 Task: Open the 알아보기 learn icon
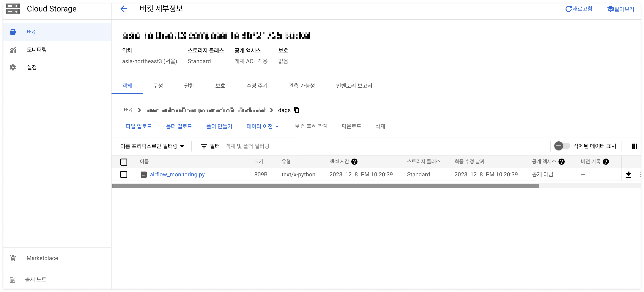point(610,9)
